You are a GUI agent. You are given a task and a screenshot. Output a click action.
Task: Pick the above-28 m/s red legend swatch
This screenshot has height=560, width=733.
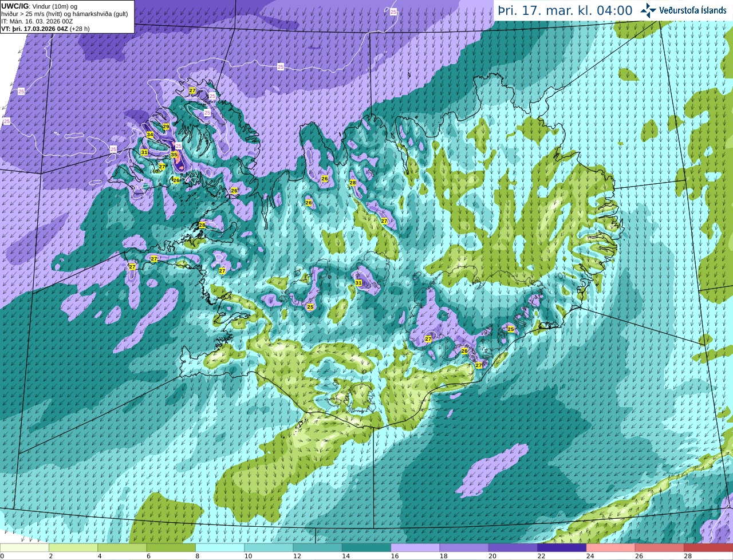point(708,548)
